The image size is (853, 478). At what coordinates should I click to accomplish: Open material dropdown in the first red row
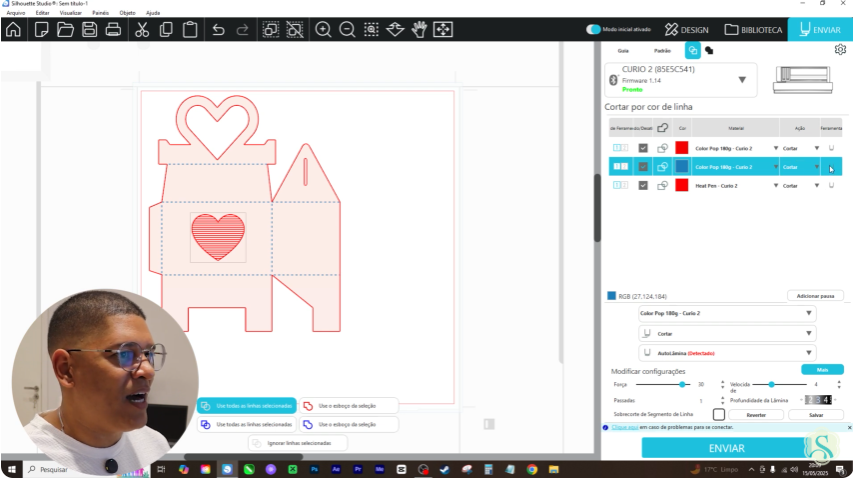point(776,148)
